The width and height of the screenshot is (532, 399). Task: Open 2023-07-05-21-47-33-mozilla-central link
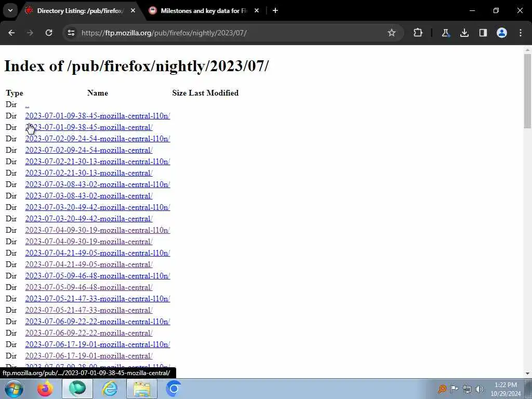[89, 310]
